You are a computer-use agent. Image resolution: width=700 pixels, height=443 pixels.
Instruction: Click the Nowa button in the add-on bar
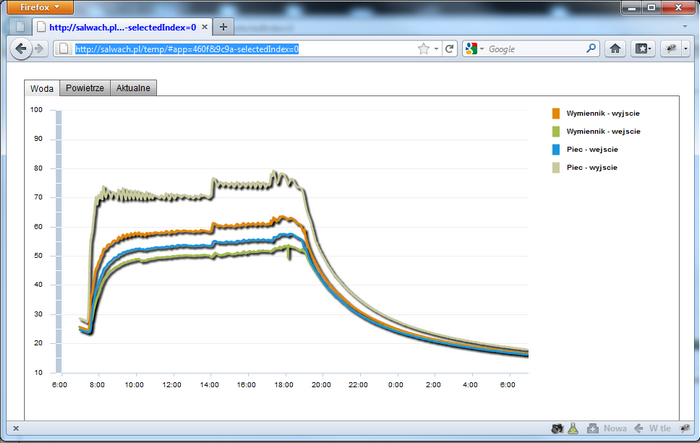point(607,428)
